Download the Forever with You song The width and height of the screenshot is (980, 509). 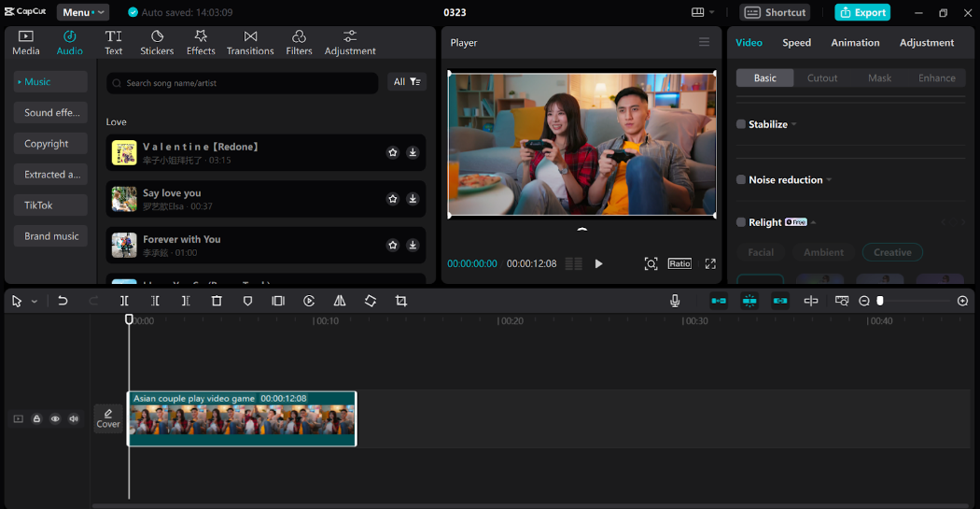[x=413, y=245]
